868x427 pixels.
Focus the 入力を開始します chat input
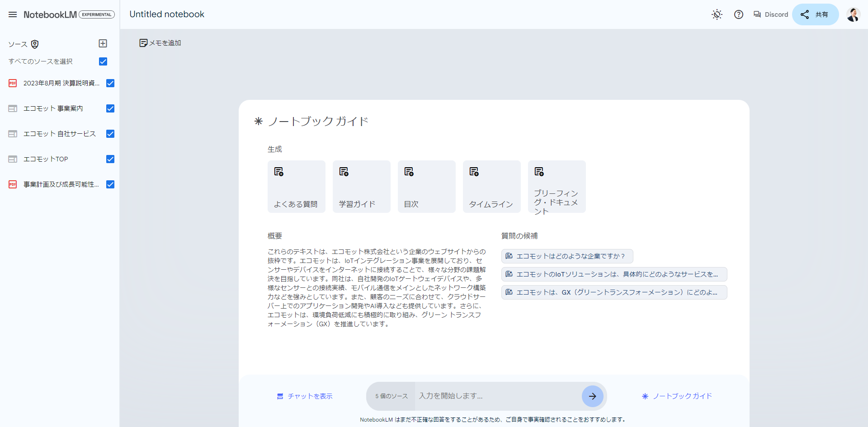(497, 396)
